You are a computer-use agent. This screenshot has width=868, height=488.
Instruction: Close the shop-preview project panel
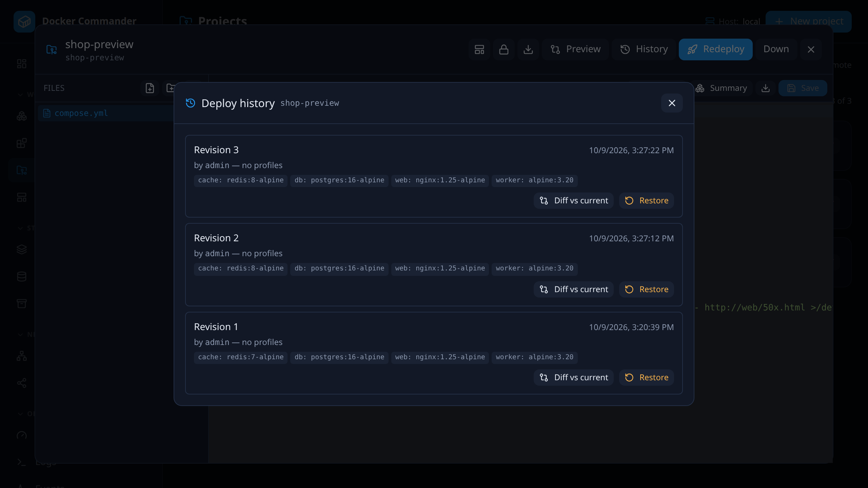[x=811, y=49]
